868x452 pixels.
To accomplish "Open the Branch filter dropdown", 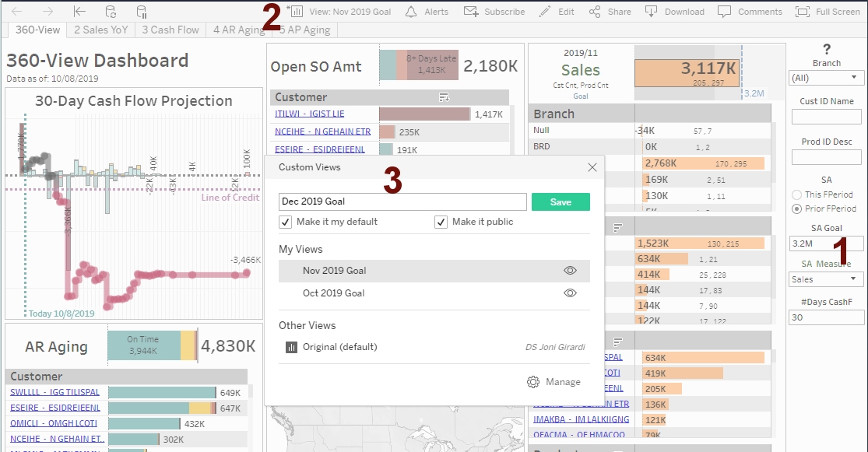I will tap(826, 78).
